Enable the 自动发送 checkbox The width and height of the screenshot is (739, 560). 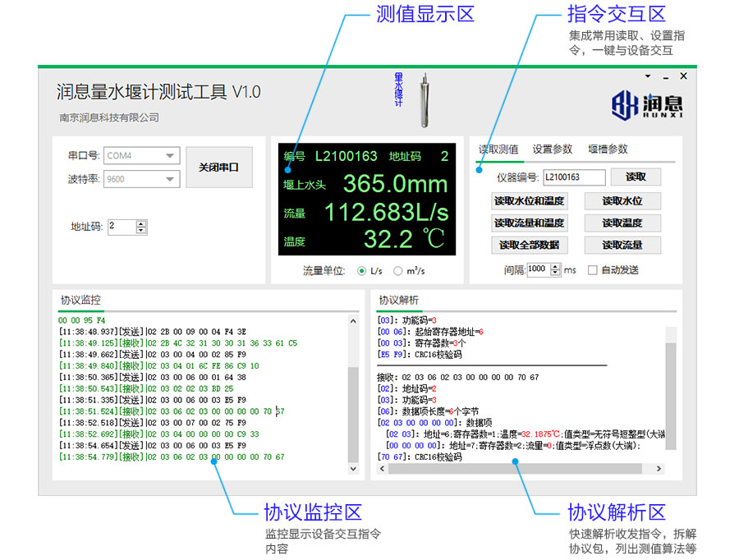pos(592,270)
